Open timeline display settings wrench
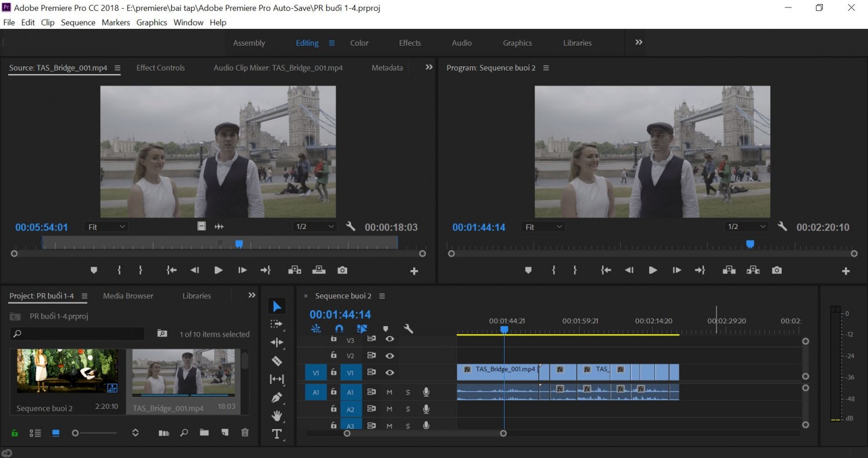The width and height of the screenshot is (868, 458). point(409,328)
